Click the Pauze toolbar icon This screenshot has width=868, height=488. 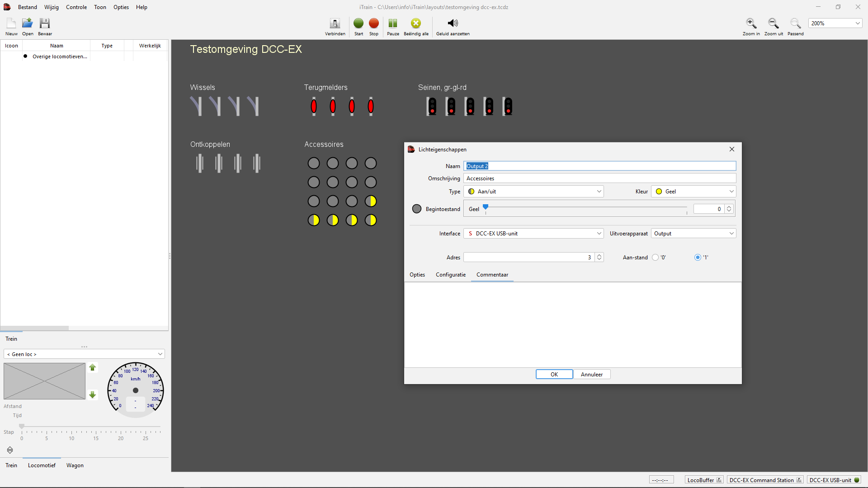[x=393, y=23]
